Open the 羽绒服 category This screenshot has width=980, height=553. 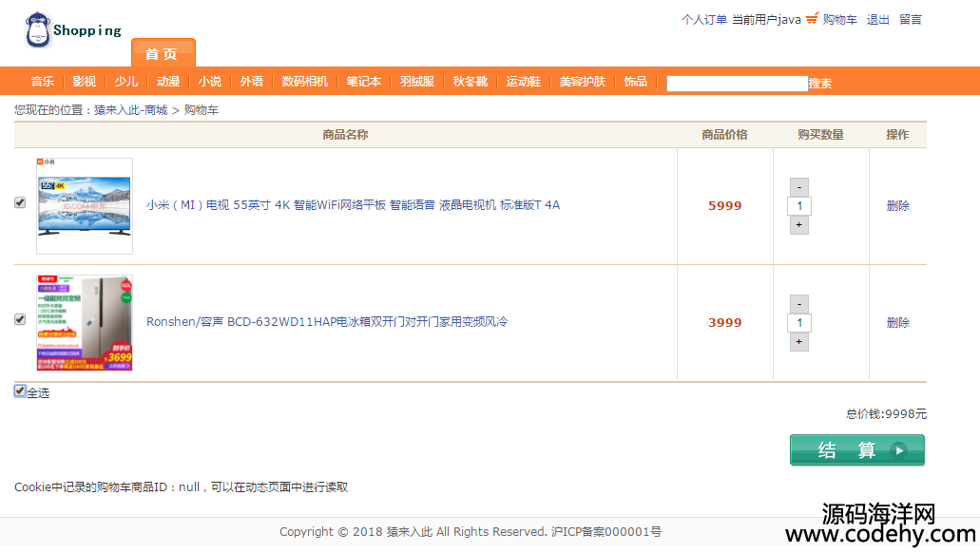coord(417,82)
